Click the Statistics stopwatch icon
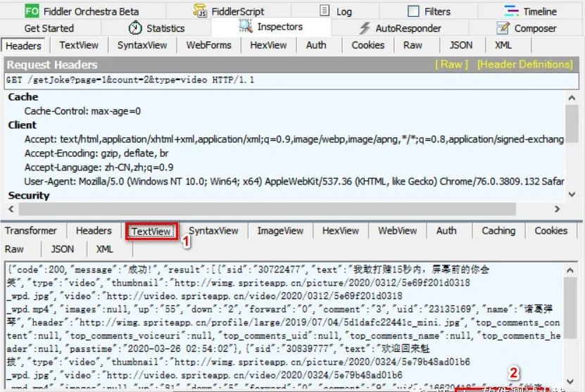The height and width of the screenshot is (392, 585). coord(135,27)
